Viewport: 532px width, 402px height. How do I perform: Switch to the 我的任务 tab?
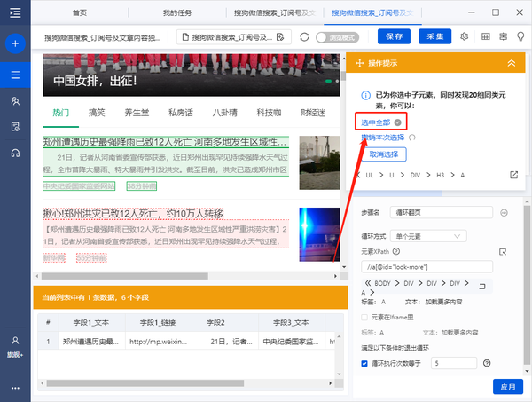pyautogui.click(x=177, y=13)
